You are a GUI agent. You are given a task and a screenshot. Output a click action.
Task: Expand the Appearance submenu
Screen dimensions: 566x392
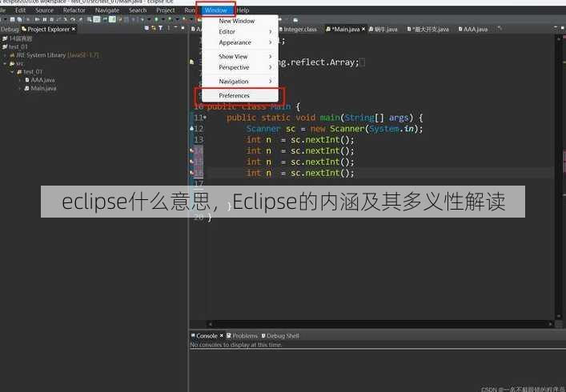(239, 42)
